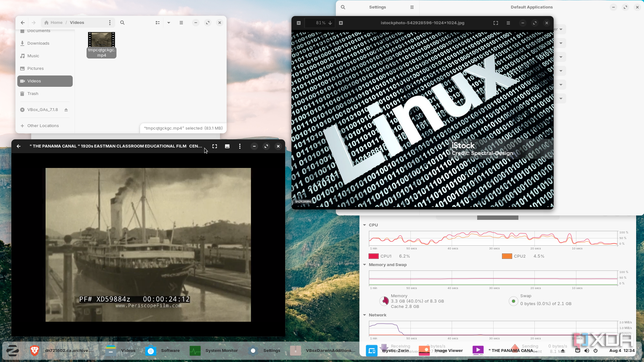Image resolution: width=644 pixels, height=362 pixels.
Task: Zoom out in Image Viewer
Action: (299, 23)
